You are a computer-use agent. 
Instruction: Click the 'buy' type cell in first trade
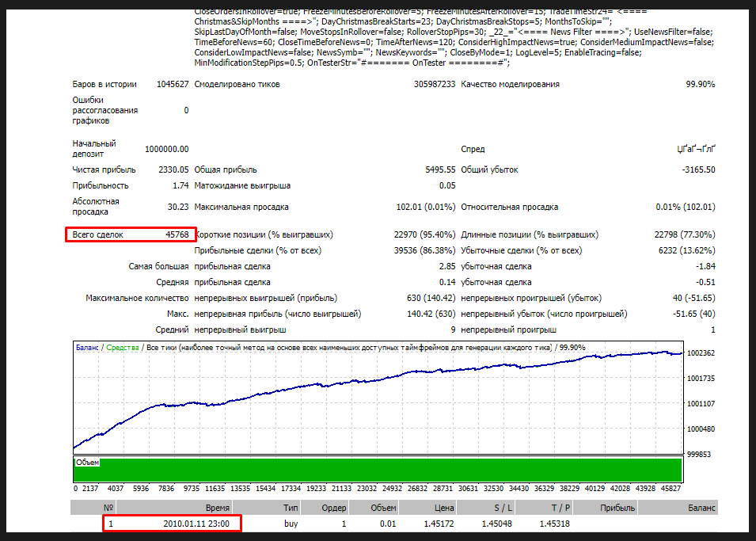(x=291, y=524)
